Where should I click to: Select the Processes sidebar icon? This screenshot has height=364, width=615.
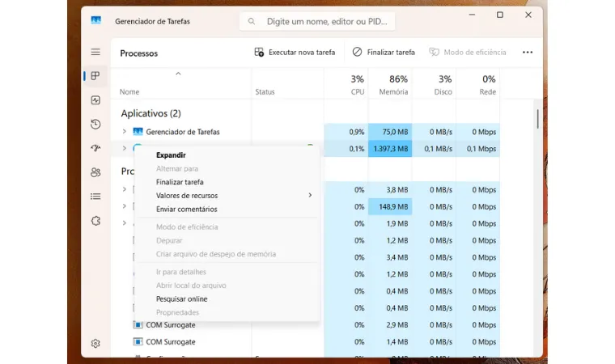95,76
